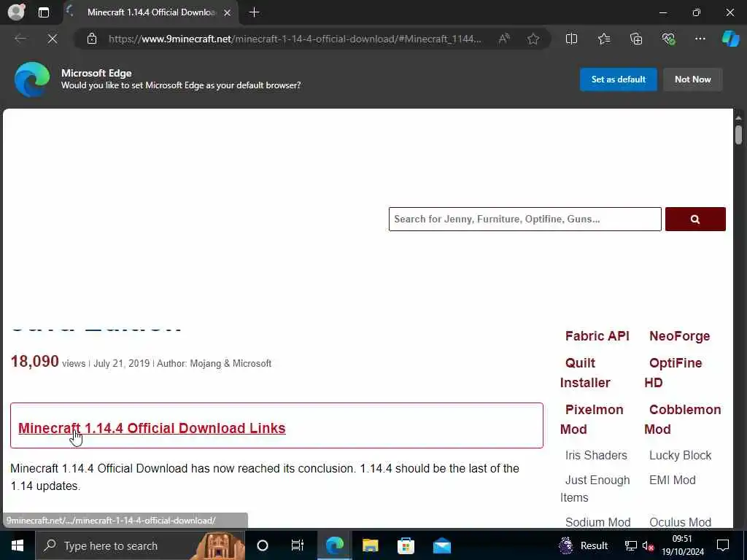The width and height of the screenshot is (747, 560).
Task: Open the Oculus Mod link
Action: click(x=680, y=522)
